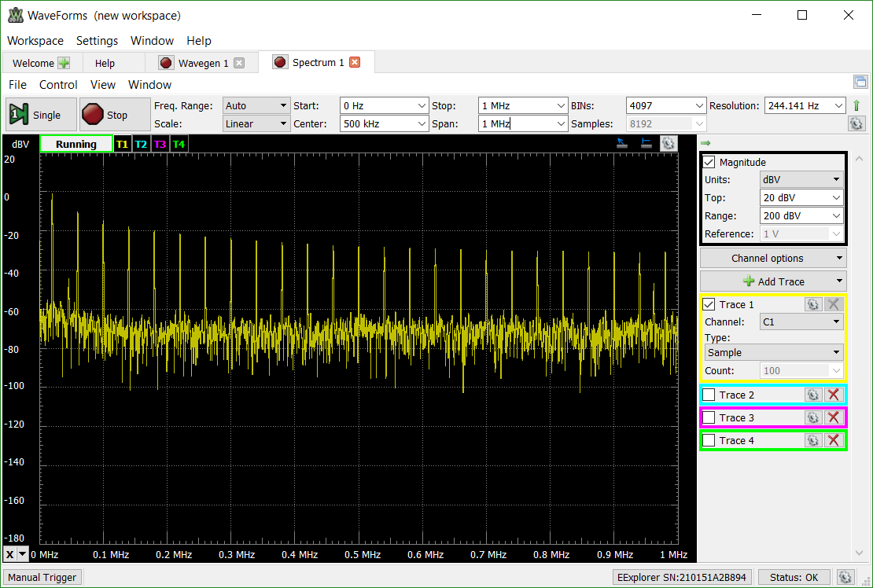
Task: Click the blue Y cursor icon above plot
Action: click(x=646, y=144)
